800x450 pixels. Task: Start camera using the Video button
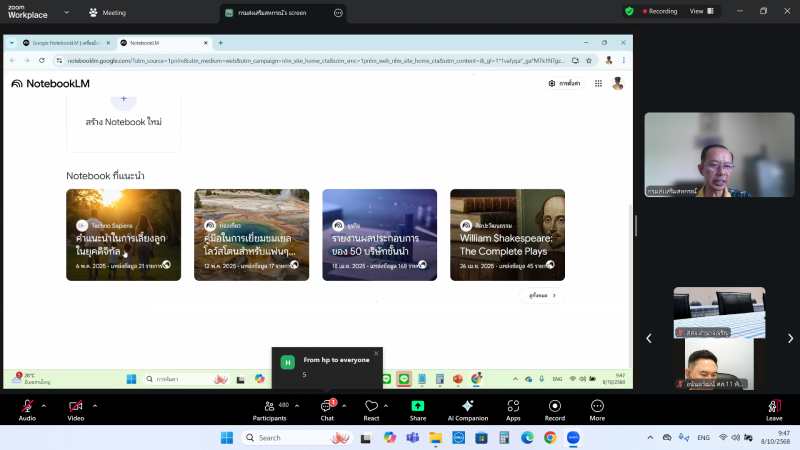pyautogui.click(x=75, y=406)
